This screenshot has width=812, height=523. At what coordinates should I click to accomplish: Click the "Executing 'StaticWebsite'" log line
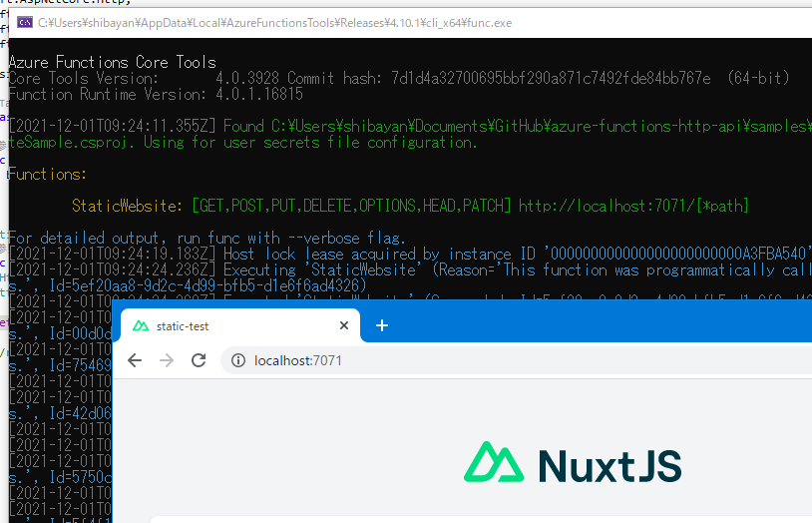pyautogui.click(x=410, y=270)
